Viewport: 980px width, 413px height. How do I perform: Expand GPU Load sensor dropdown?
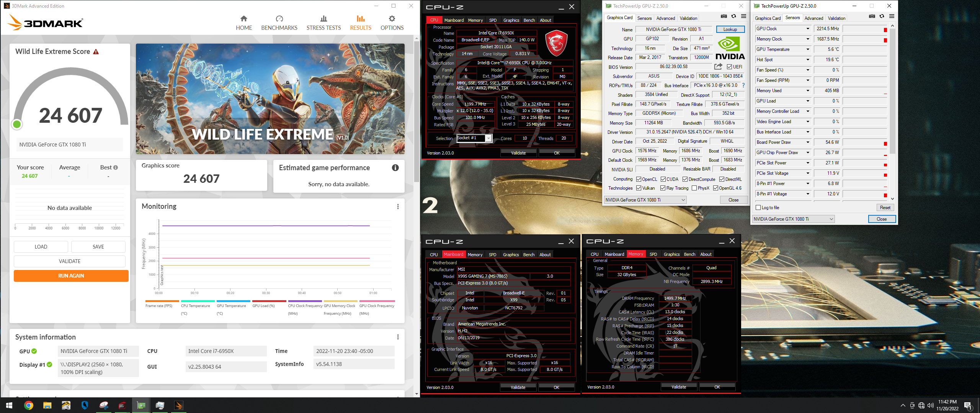808,101
